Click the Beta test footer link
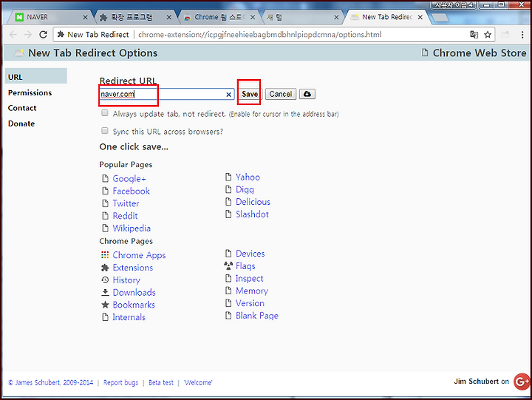532x400 pixels. pos(161,383)
